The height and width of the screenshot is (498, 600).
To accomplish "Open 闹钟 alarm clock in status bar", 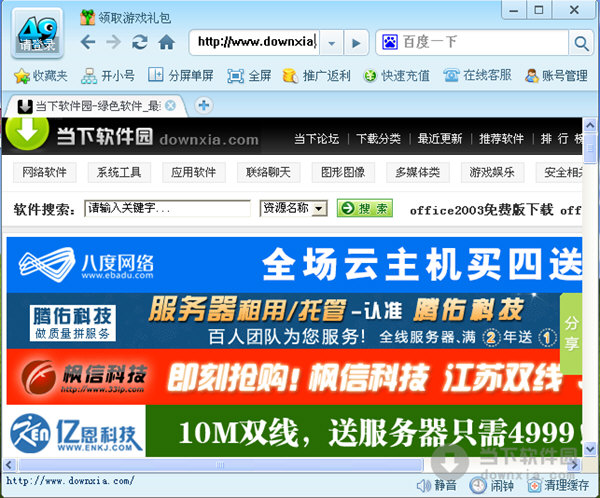I will pyautogui.click(x=492, y=486).
